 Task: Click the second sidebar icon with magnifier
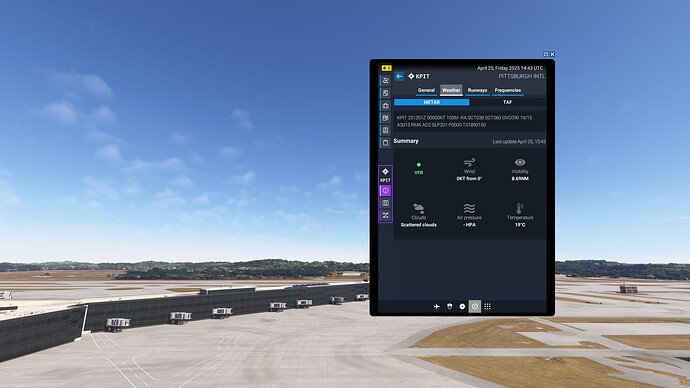[385, 93]
